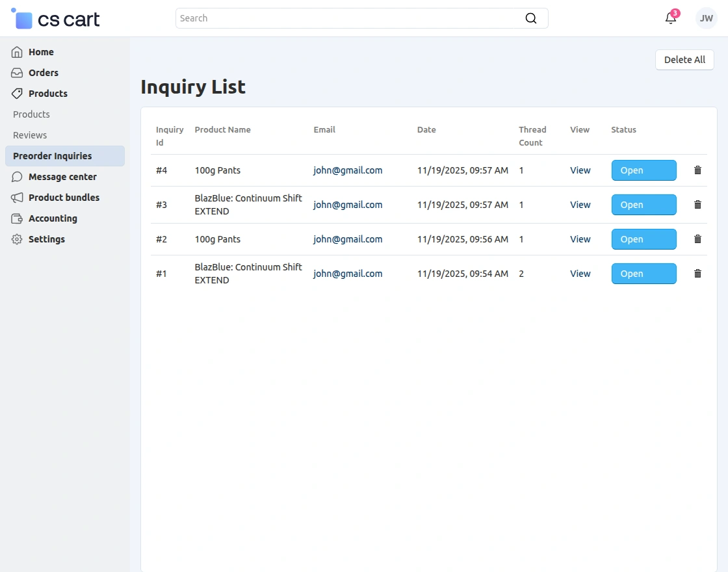Viewport: 728px width, 572px height.
Task: View the thread for inquiry #3
Action: [x=580, y=205]
